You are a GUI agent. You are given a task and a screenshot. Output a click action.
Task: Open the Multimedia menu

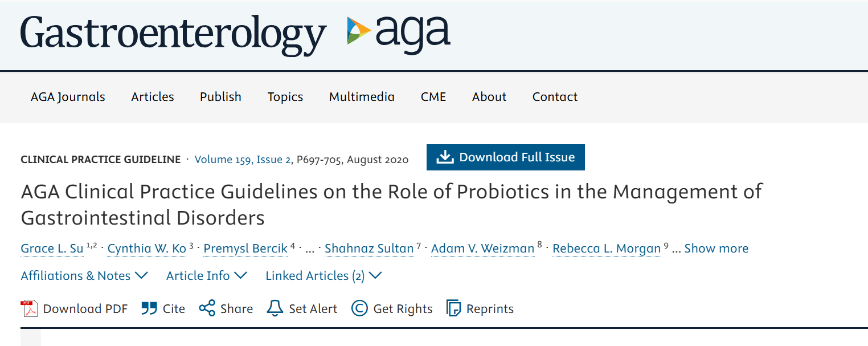coord(362,97)
